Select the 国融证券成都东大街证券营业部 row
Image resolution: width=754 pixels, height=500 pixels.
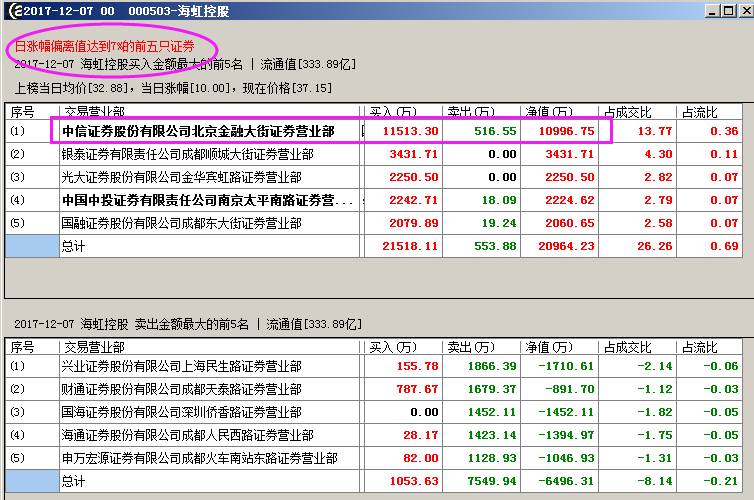pyautogui.click(x=373, y=223)
